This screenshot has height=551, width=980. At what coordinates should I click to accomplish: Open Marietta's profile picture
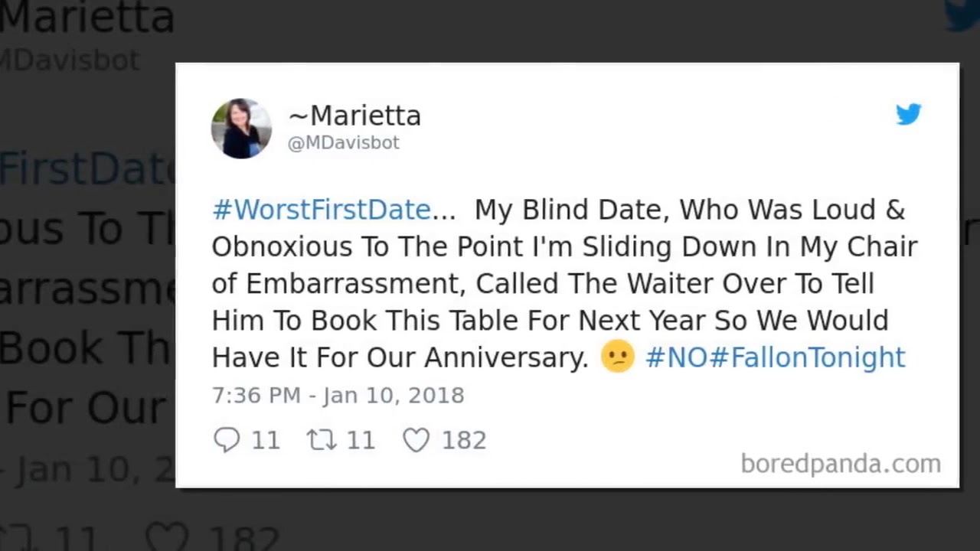[x=241, y=128]
